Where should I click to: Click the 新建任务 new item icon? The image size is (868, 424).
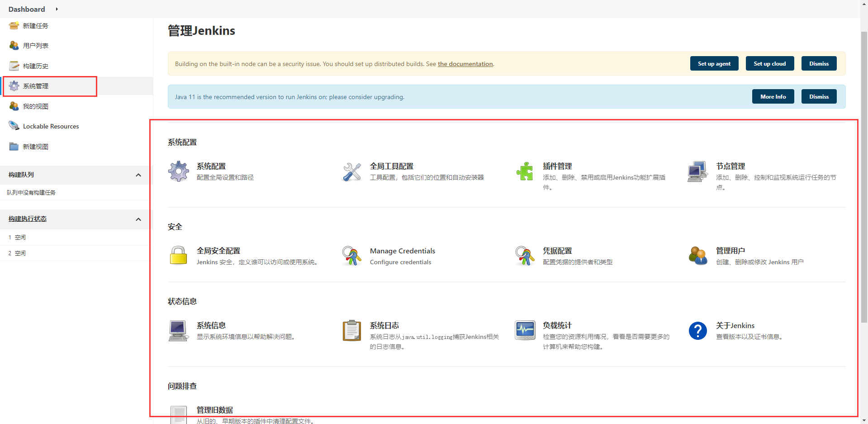(14, 25)
